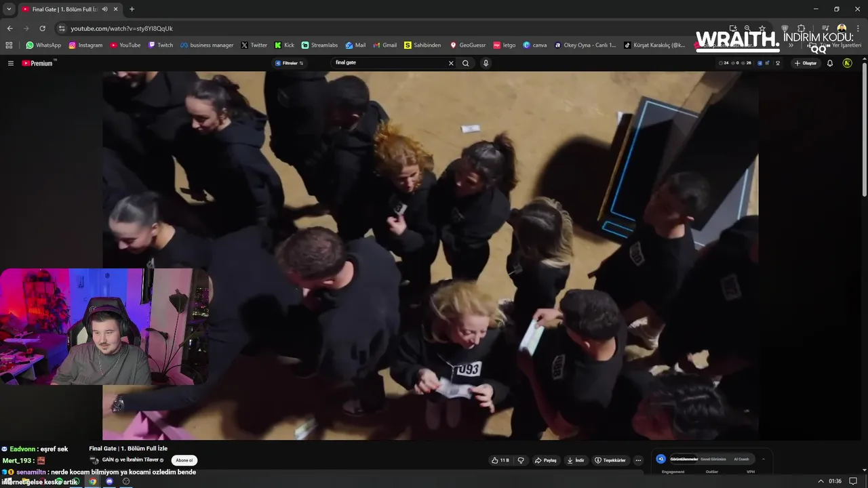
Task: Dislike the video with thumbs down
Action: [x=521, y=460]
